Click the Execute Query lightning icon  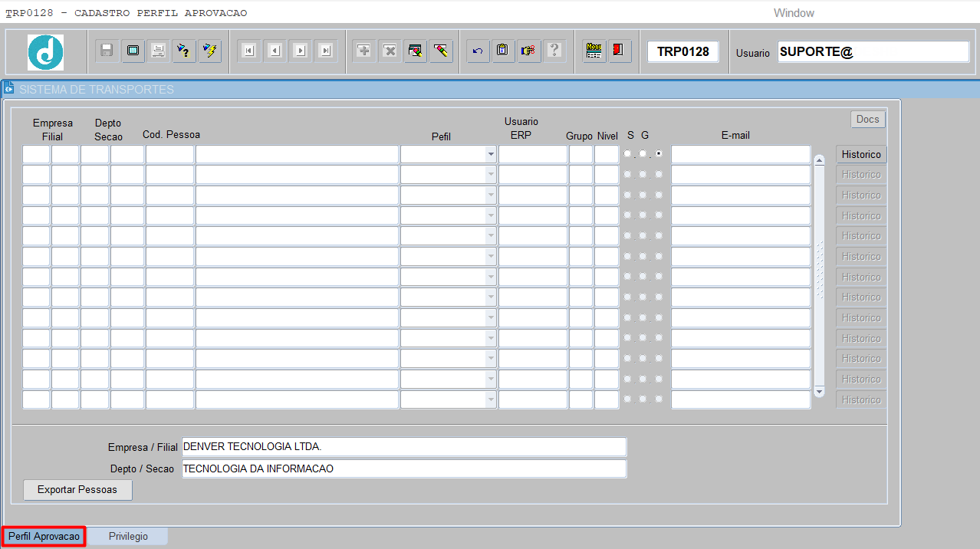point(209,51)
